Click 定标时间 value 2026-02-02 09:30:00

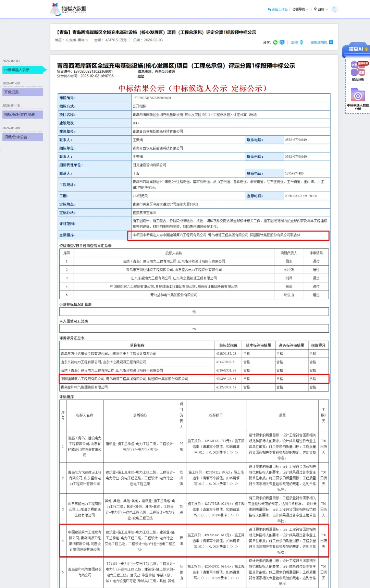(x=301, y=196)
